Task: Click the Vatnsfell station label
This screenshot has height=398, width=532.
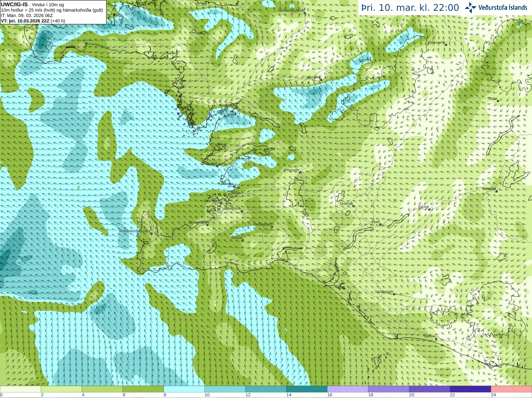Action: 489,189
